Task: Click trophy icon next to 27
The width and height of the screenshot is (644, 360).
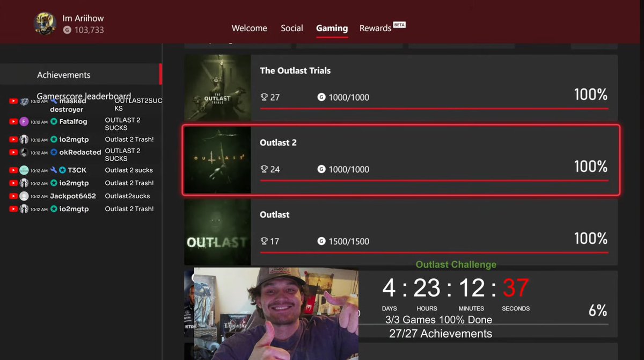Action: (x=264, y=97)
